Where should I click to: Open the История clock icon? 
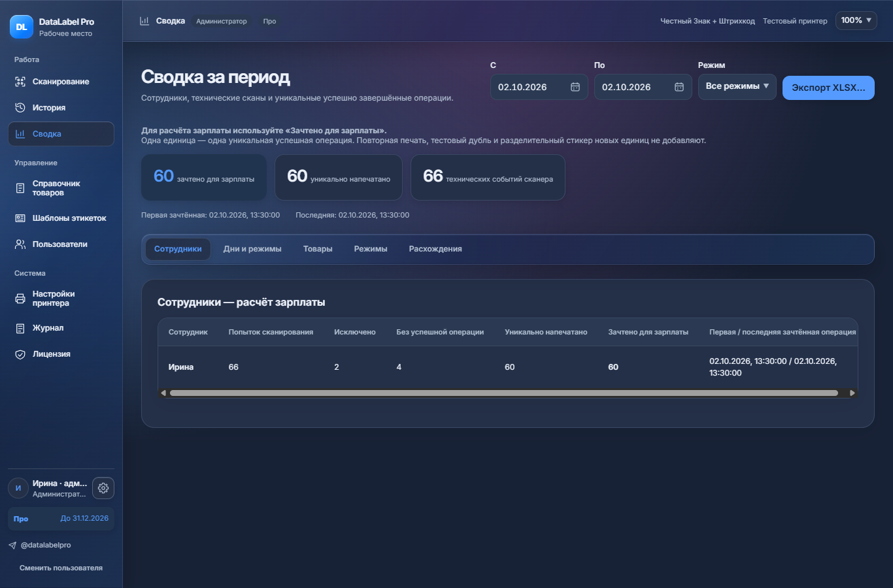pos(20,108)
